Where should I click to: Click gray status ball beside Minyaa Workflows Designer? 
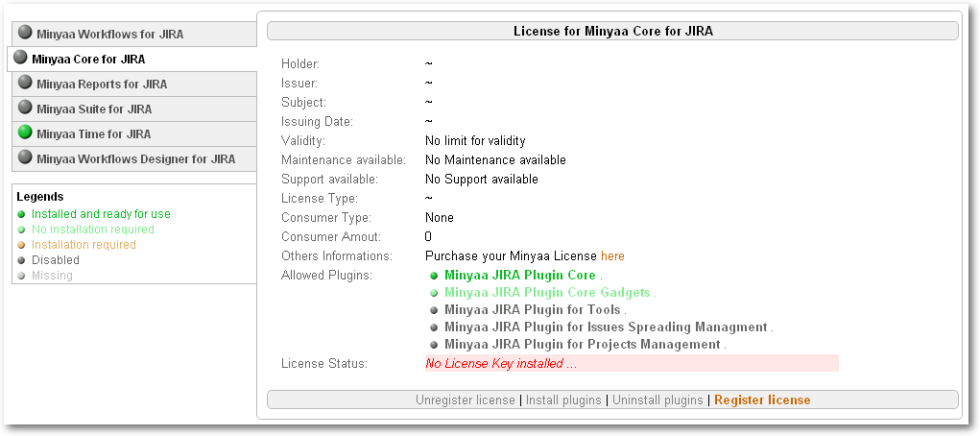(x=25, y=157)
